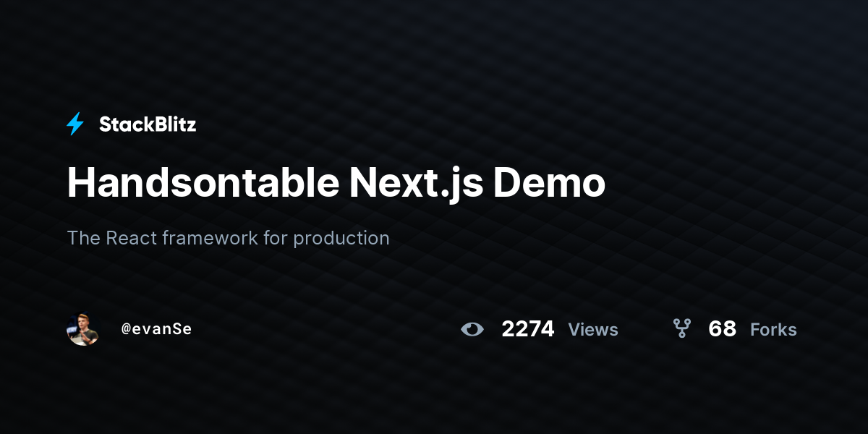Click the letters Stack in the StackBlitz logo

coord(124,124)
